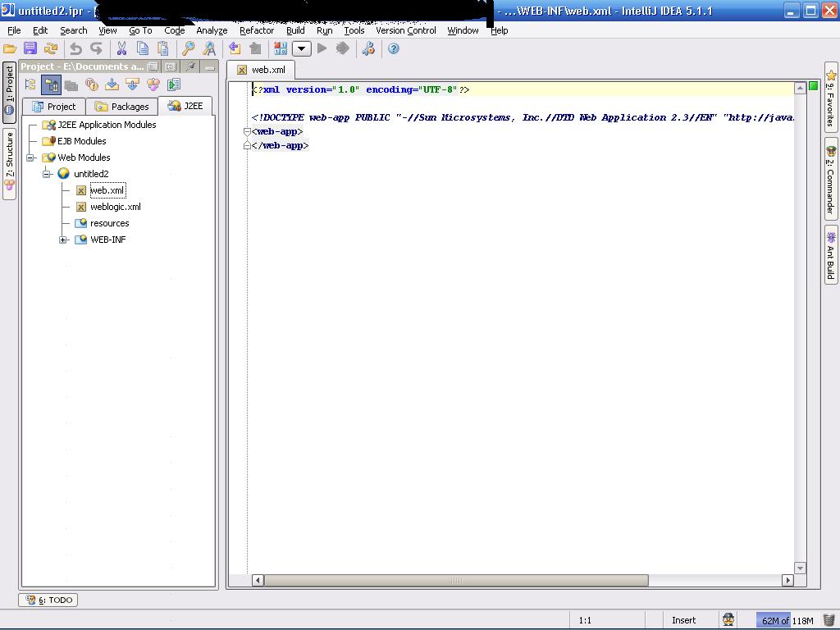The image size is (840, 630).
Task: Expand the WEB-INF tree node
Action: click(63, 240)
